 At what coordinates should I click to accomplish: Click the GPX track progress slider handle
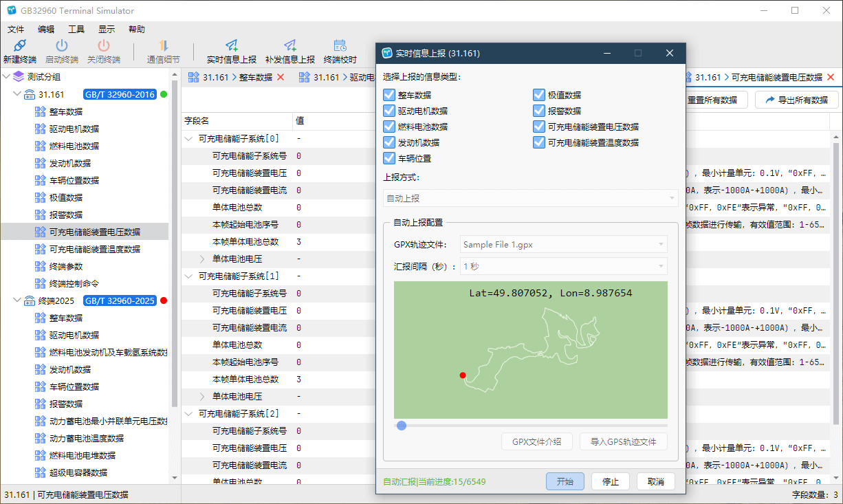point(402,426)
